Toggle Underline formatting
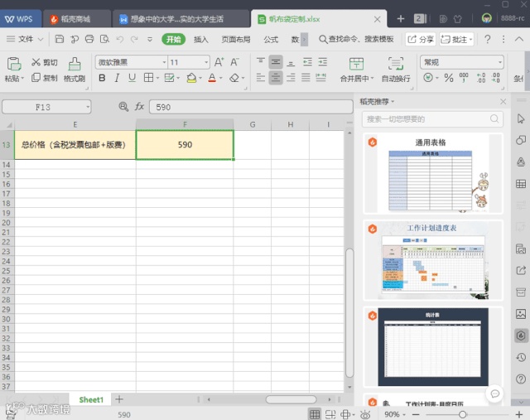The image size is (530, 420). point(132,78)
